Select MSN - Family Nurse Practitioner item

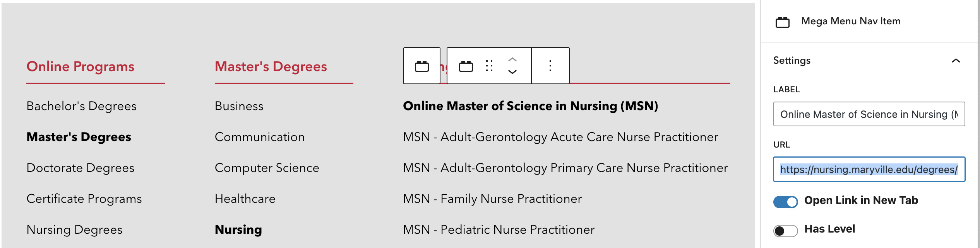pyautogui.click(x=492, y=199)
